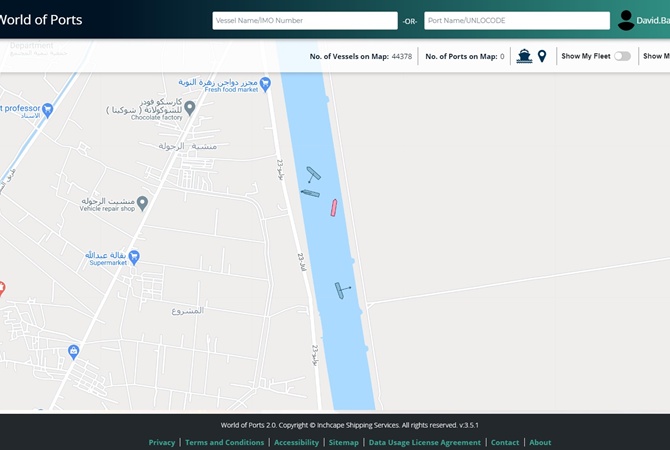The image size is (670, 450).
Task: Click the ship icon in the toolbar
Action: coord(524,56)
